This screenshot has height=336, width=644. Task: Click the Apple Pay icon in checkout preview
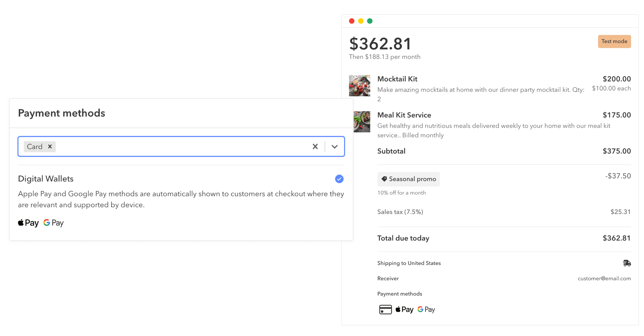[404, 309]
